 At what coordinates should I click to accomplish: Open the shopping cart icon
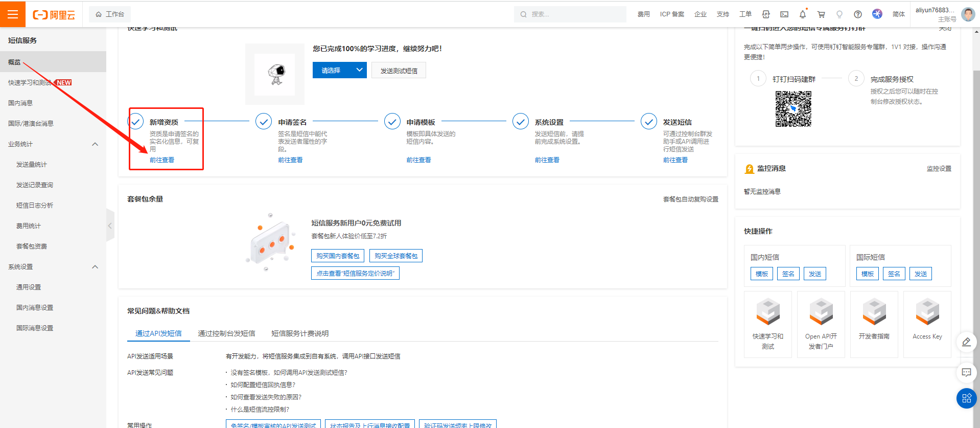821,14
